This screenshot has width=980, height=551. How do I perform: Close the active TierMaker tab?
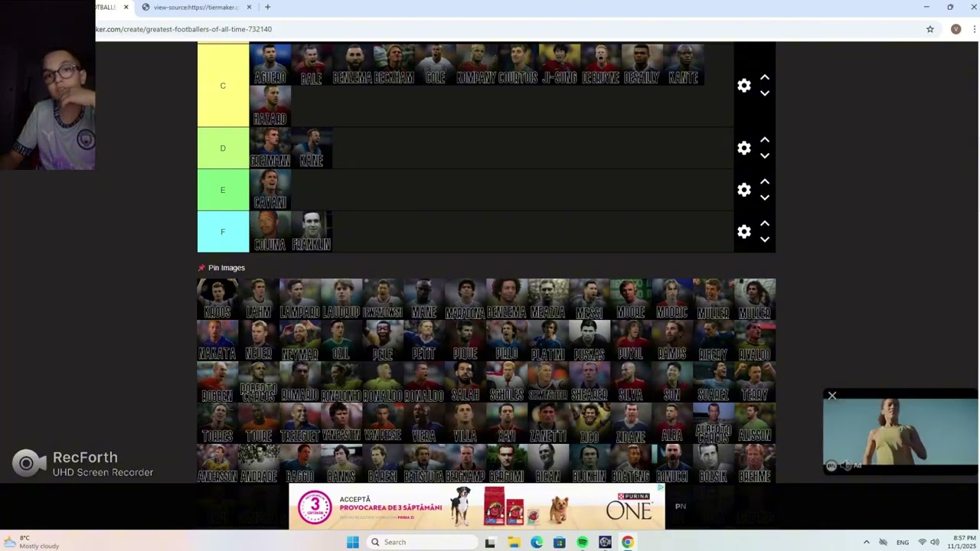pyautogui.click(x=126, y=7)
